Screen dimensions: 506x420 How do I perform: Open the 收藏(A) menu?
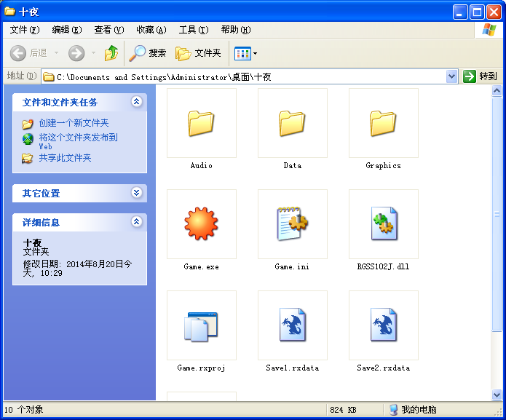pos(151,30)
